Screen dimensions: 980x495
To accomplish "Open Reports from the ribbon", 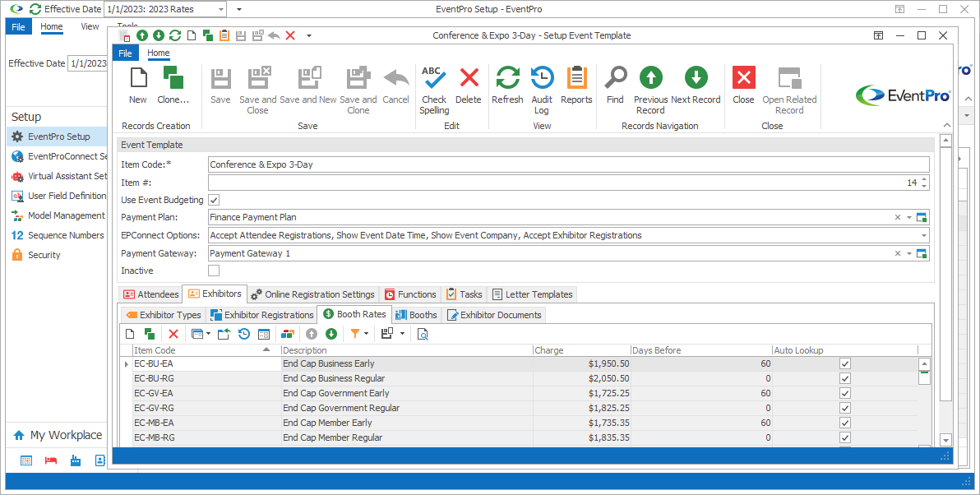I will [x=576, y=85].
